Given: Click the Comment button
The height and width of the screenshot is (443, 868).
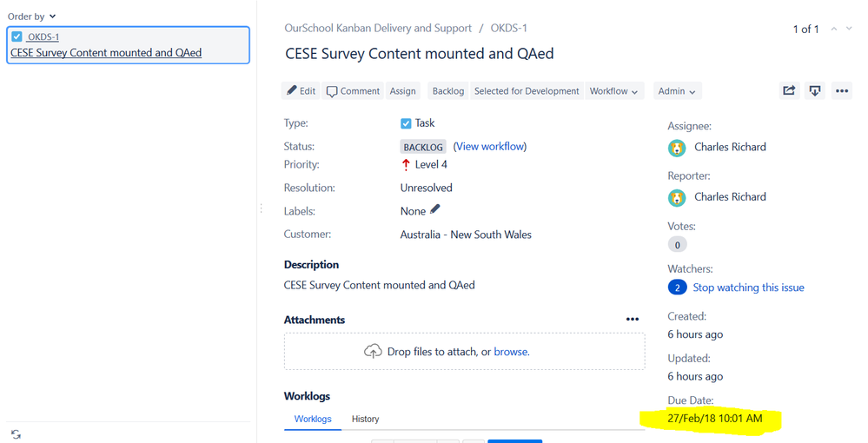Looking at the screenshot, I should [x=353, y=91].
